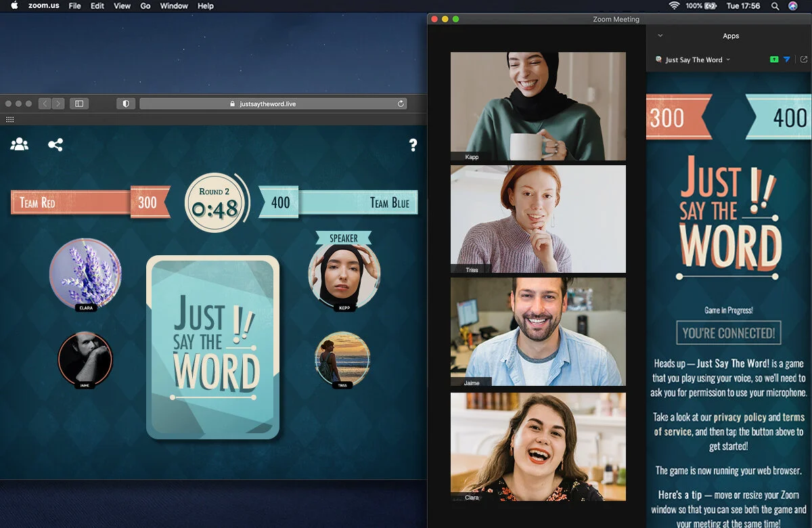
Task: Click the Team Red banner
Action: click(71, 202)
